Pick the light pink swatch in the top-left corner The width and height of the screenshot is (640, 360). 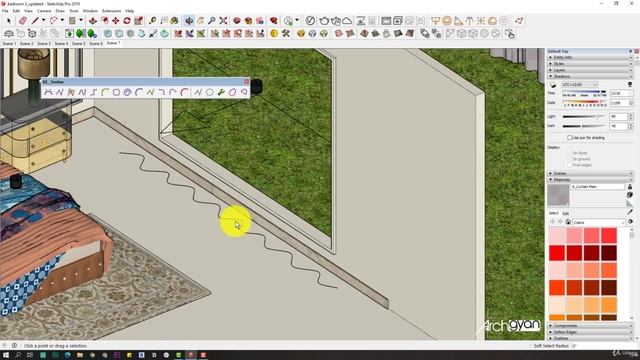[557, 236]
